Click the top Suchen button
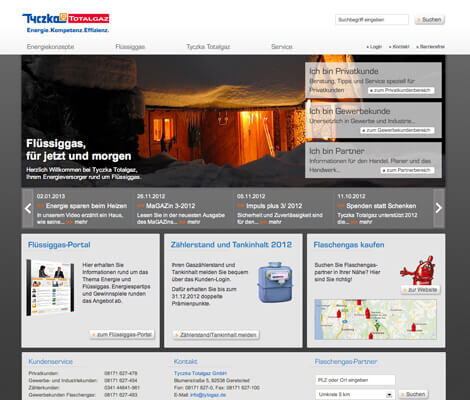470x400 pixels. [430, 20]
